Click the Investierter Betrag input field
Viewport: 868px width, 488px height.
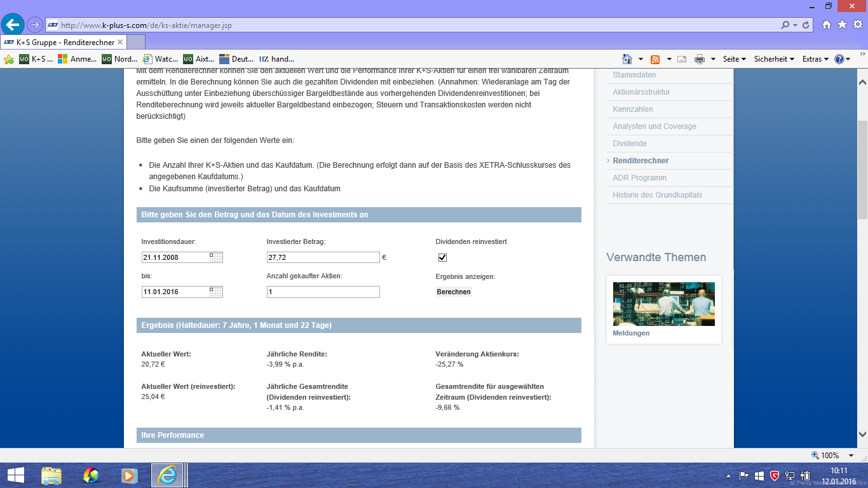click(x=323, y=257)
